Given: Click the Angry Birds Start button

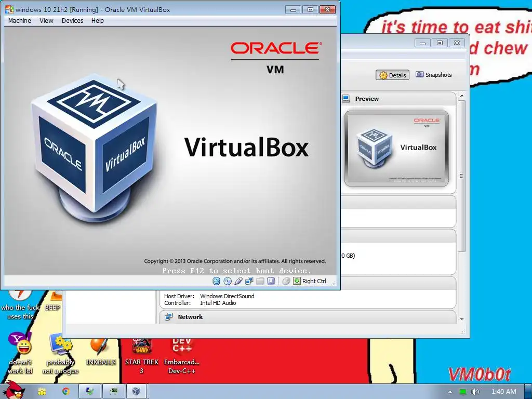Looking at the screenshot, I should click(x=15, y=390).
